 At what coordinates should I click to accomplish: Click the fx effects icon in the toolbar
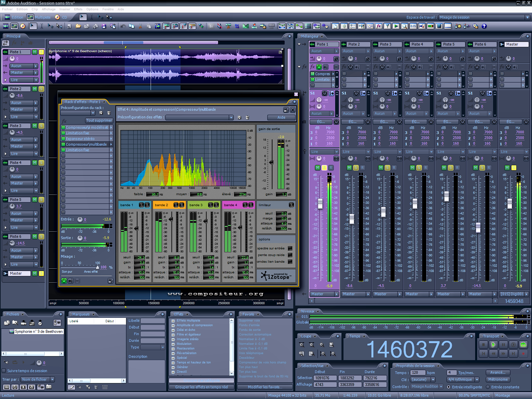click(x=379, y=26)
